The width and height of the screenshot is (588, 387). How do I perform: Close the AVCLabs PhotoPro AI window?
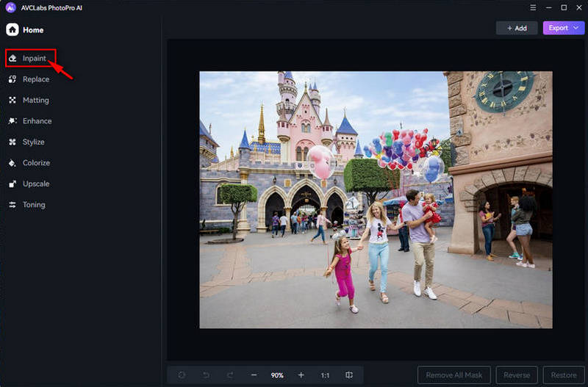[579, 7]
